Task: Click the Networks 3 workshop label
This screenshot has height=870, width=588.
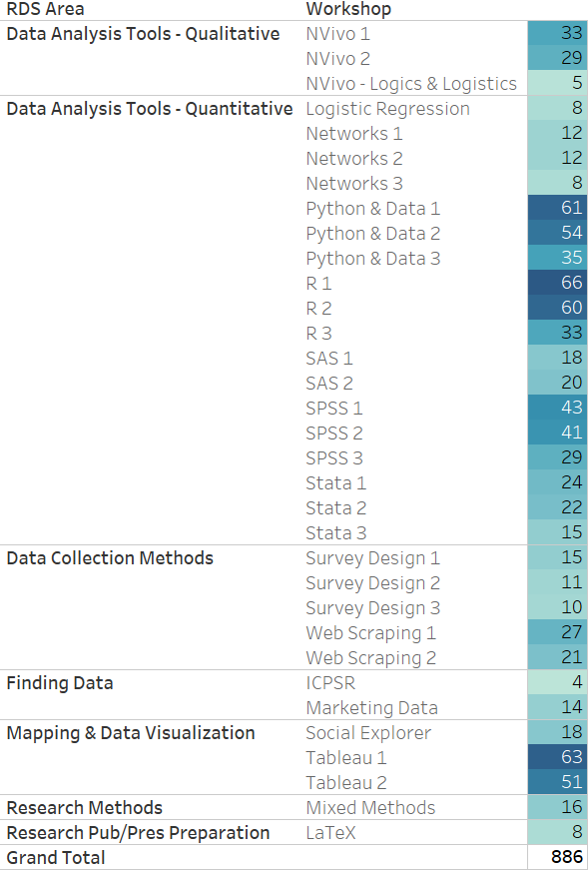Action: click(354, 184)
